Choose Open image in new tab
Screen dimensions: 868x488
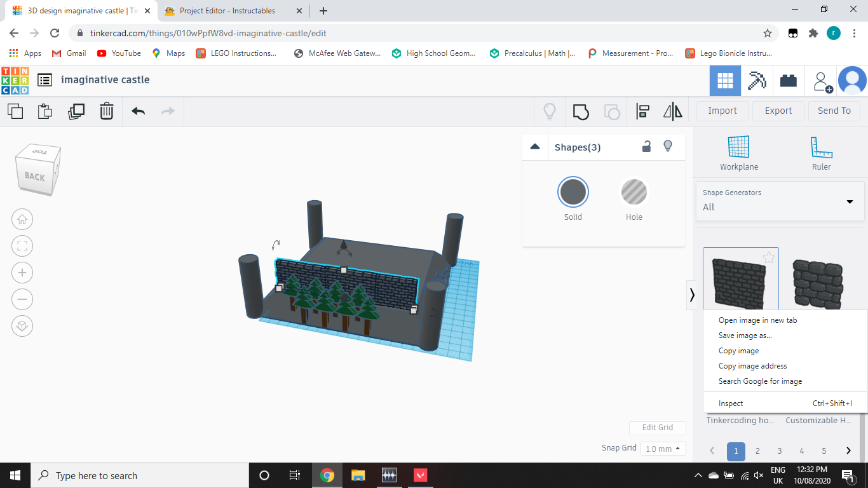point(757,320)
